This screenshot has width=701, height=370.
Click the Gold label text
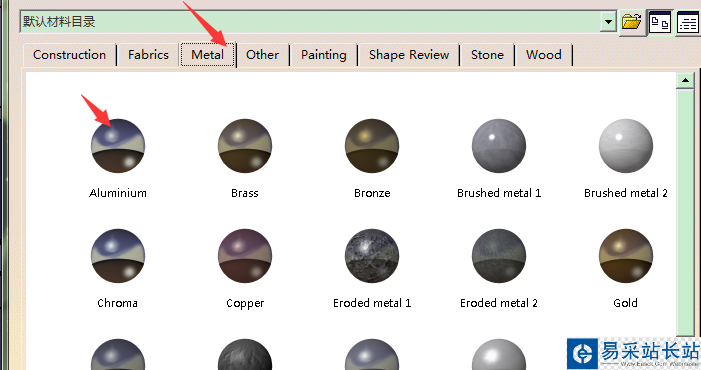coord(625,303)
